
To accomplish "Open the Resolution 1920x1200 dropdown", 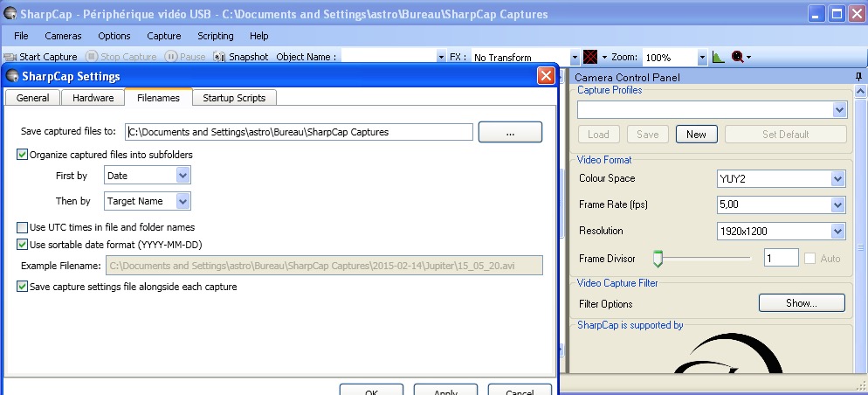I will click(838, 231).
